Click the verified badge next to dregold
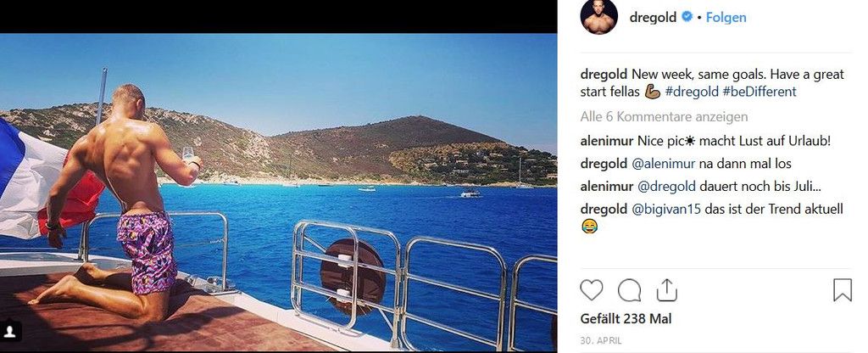This screenshot has width=868, height=353. pyautogui.click(x=687, y=17)
